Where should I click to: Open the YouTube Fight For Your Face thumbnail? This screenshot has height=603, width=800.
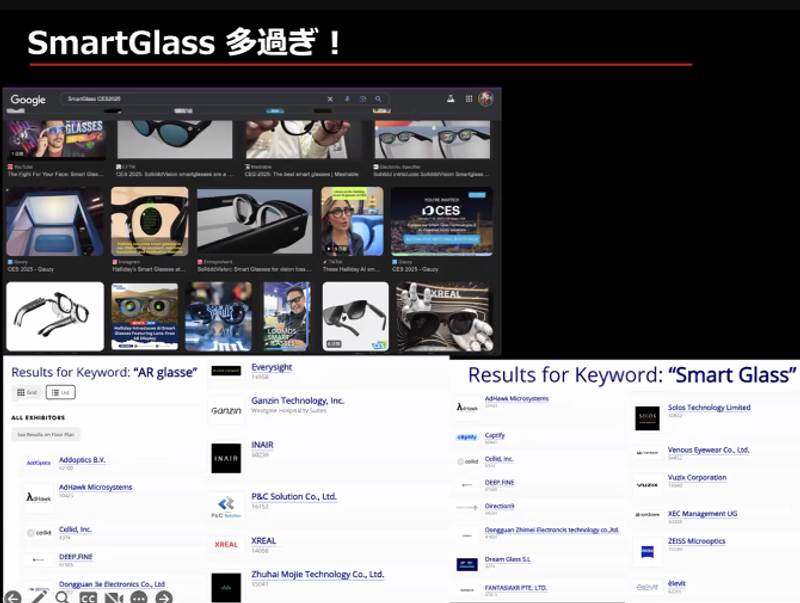[x=56, y=140]
